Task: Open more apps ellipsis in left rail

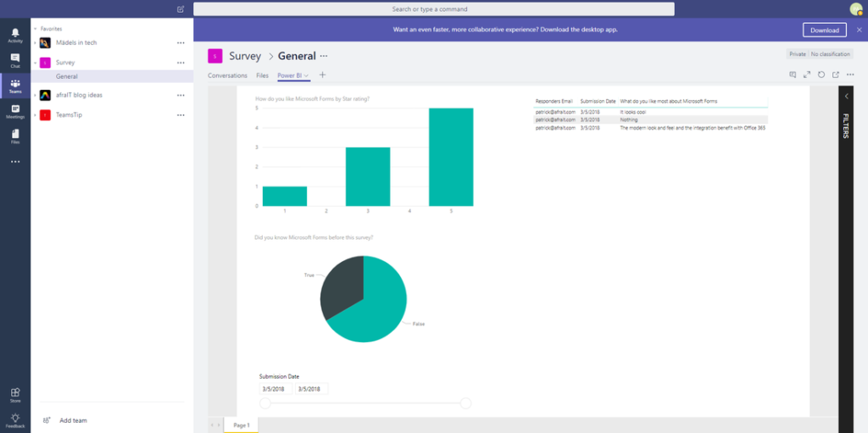Action: click(15, 162)
